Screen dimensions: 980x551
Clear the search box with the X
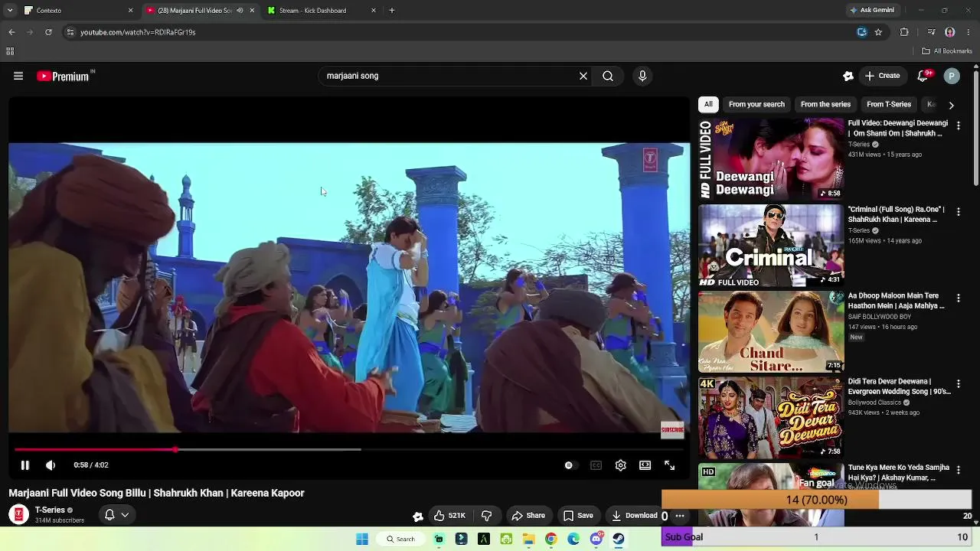pyautogui.click(x=583, y=76)
